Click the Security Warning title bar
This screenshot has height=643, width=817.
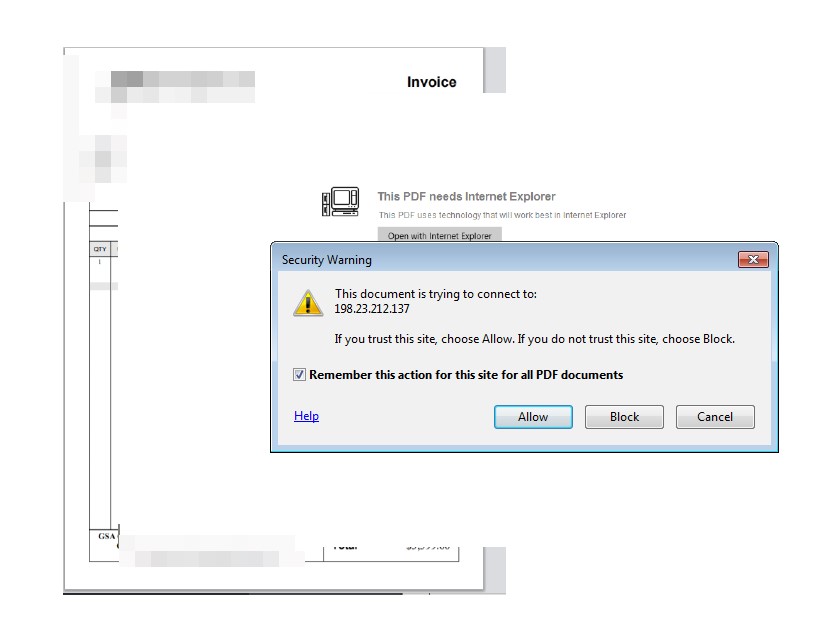click(x=505, y=259)
